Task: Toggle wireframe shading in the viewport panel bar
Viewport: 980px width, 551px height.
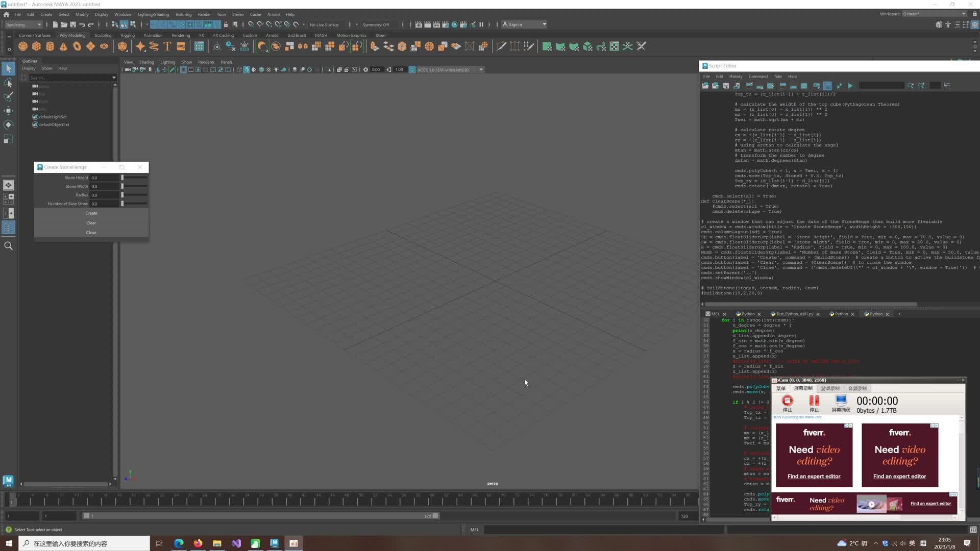Action: point(238,69)
